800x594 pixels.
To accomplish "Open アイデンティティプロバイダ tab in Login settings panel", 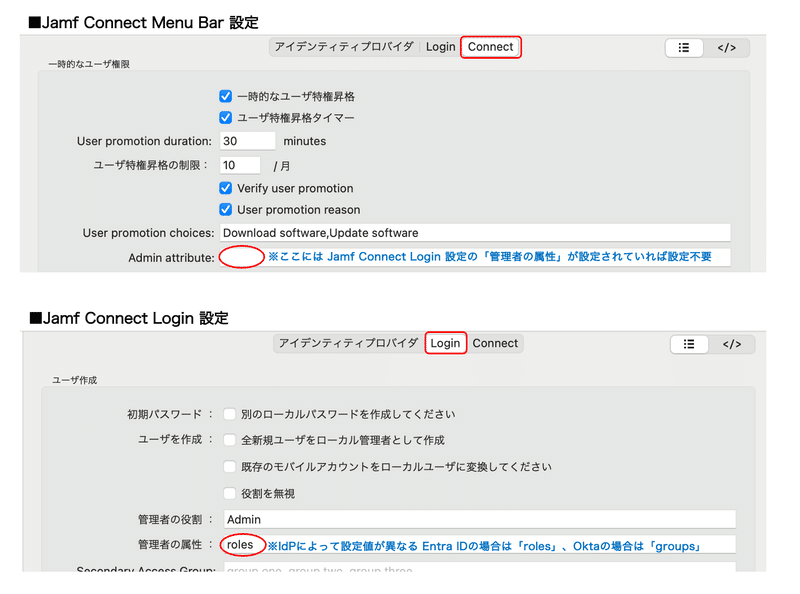I will tap(348, 343).
